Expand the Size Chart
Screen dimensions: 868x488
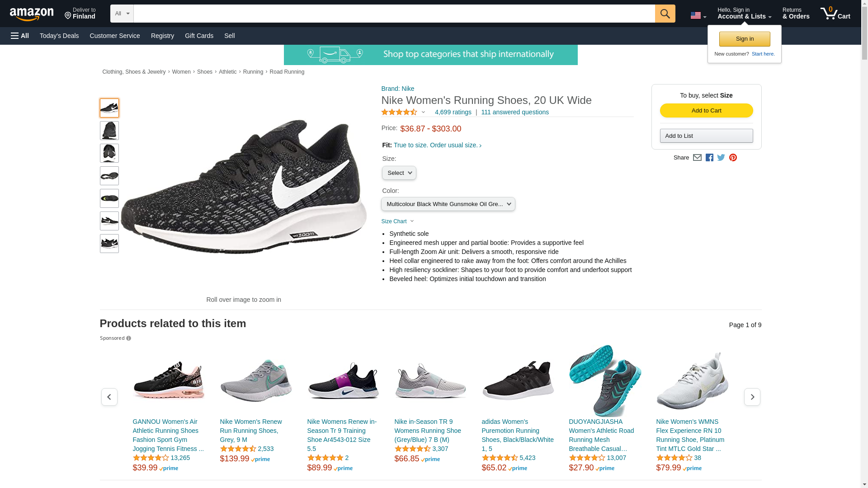[397, 221]
